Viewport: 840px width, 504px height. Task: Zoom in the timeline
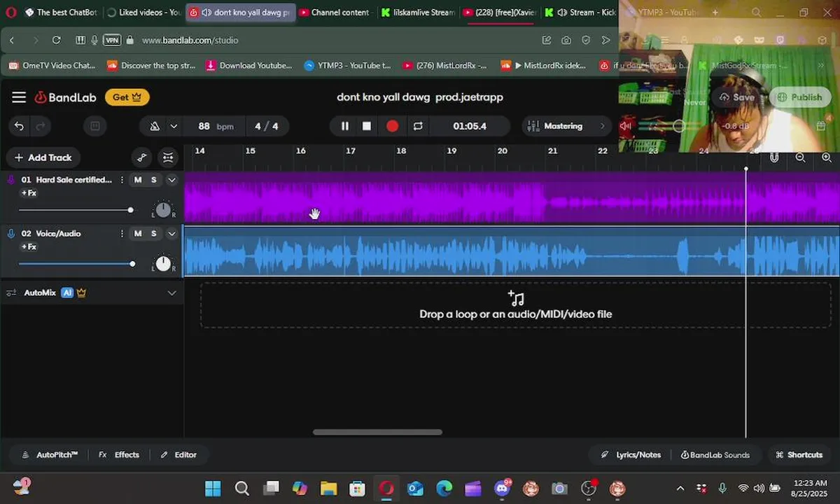[827, 157]
